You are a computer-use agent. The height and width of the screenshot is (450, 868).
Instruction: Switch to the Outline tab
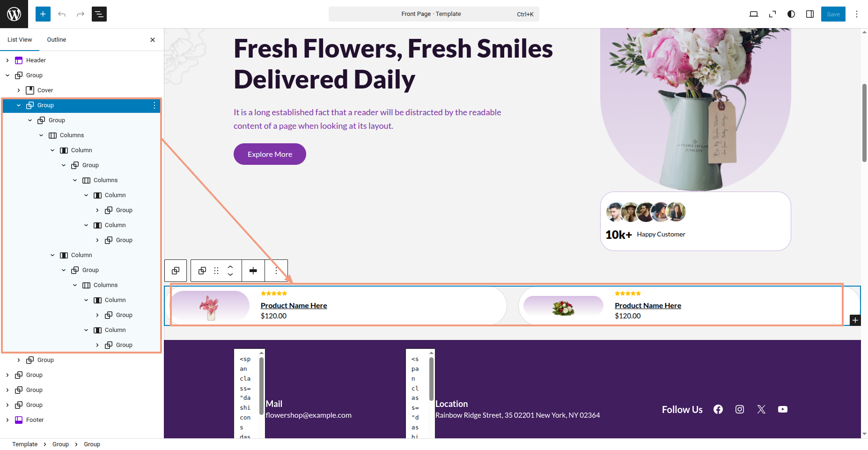pyautogui.click(x=57, y=40)
